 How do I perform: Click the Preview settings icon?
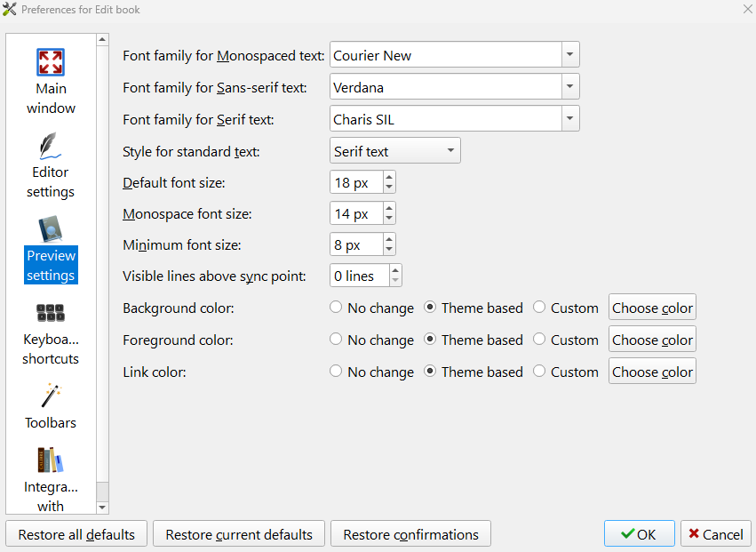click(x=51, y=229)
